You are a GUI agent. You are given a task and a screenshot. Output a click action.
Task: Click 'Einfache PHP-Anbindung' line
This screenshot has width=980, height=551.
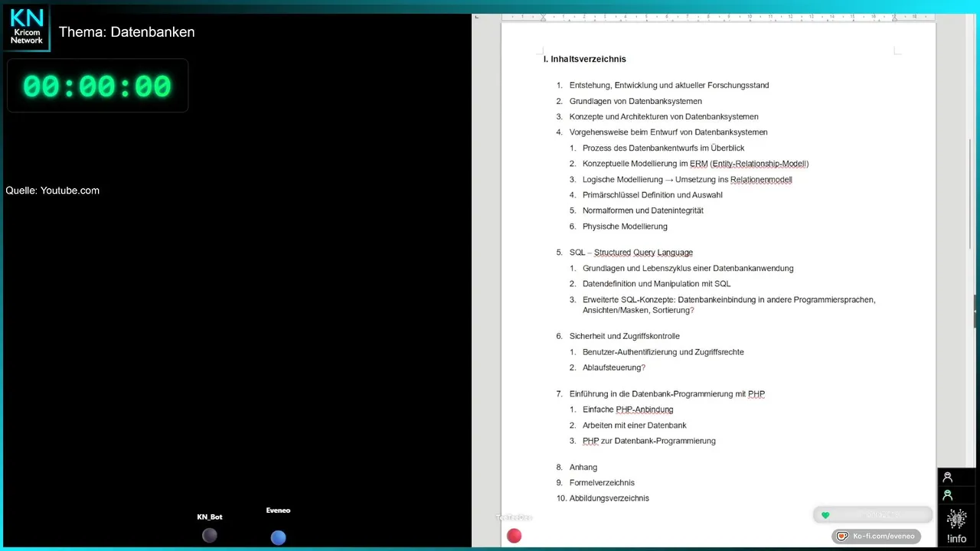(628, 410)
